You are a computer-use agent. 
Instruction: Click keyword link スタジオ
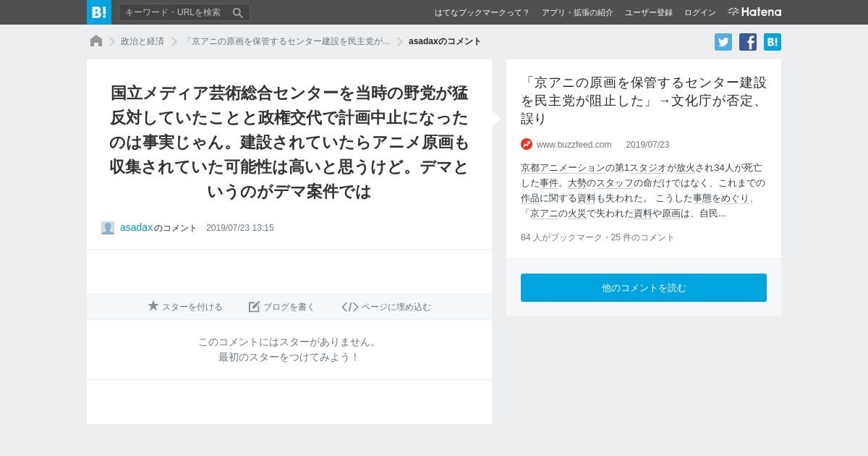[647, 168]
